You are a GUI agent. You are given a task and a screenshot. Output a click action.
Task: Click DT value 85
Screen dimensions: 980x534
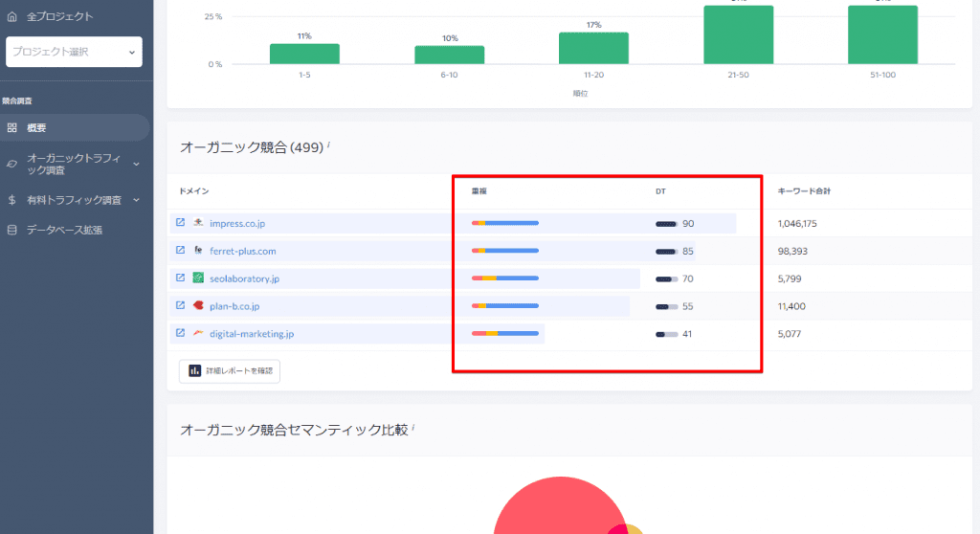[687, 251]
